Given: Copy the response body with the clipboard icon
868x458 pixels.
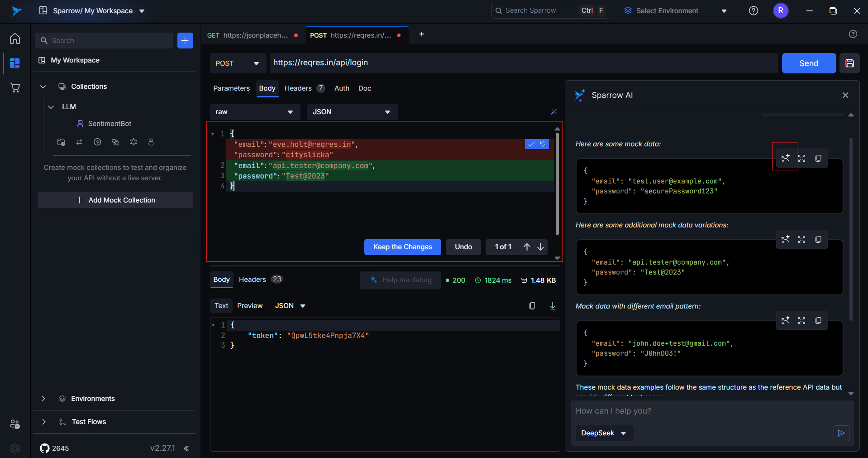Looking at the screenshot, I should 532,306.
